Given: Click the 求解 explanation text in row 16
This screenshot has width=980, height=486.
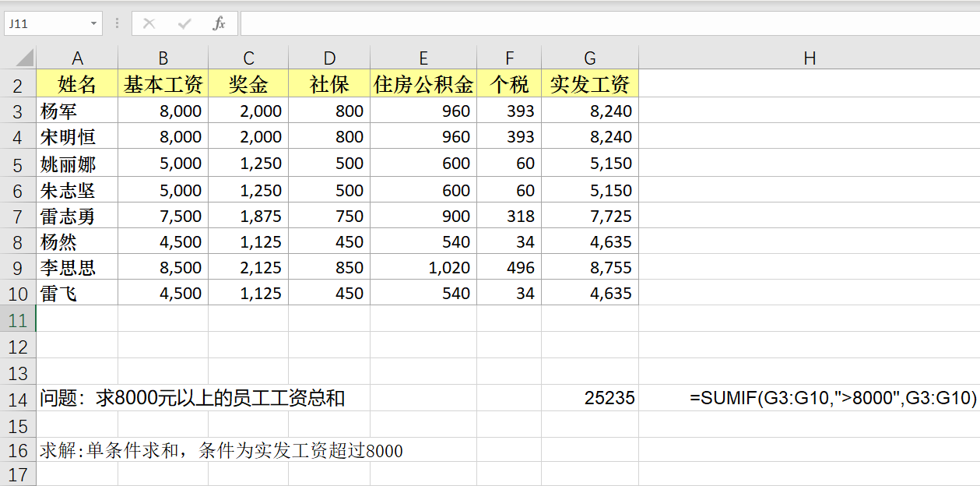Looking at the screenshot, I should click(x=222, y=451).
